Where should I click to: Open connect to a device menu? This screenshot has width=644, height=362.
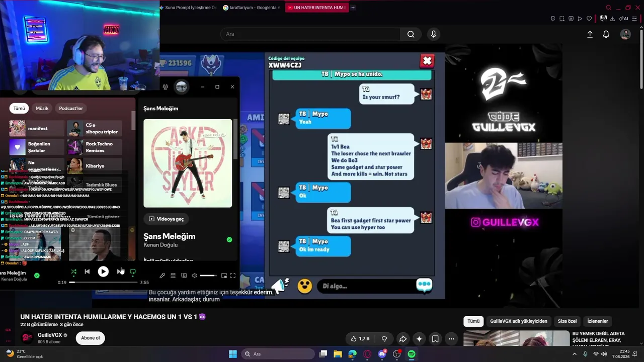[184, 276]
